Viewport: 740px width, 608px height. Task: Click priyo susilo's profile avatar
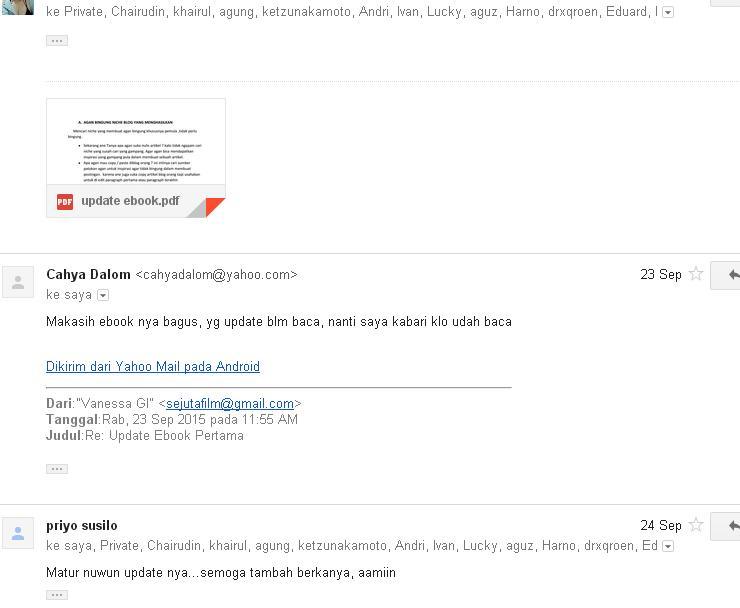18,534
